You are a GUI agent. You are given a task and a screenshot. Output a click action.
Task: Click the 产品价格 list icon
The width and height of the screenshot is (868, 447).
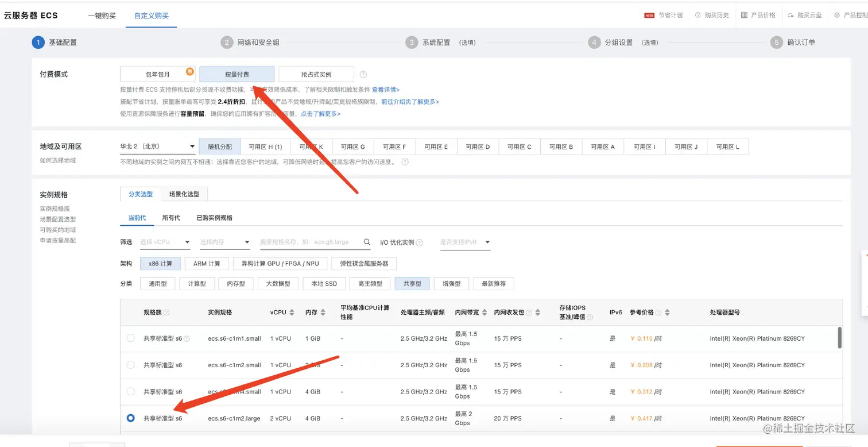click(x=744, y=16)
